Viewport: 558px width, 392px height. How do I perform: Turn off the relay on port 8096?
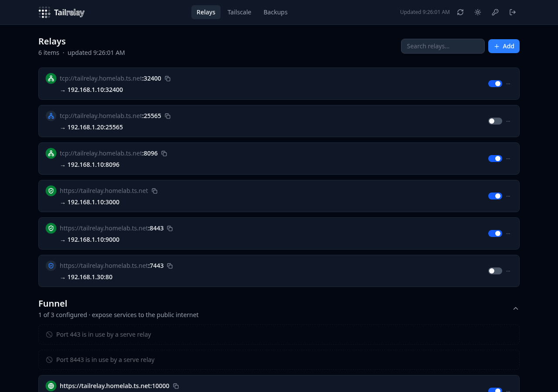point(495,159)
